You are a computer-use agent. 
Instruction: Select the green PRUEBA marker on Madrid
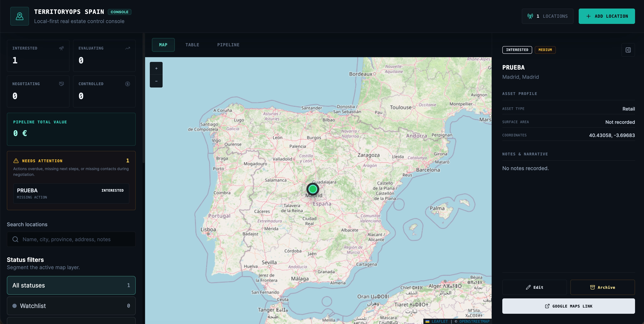point(312,189)
